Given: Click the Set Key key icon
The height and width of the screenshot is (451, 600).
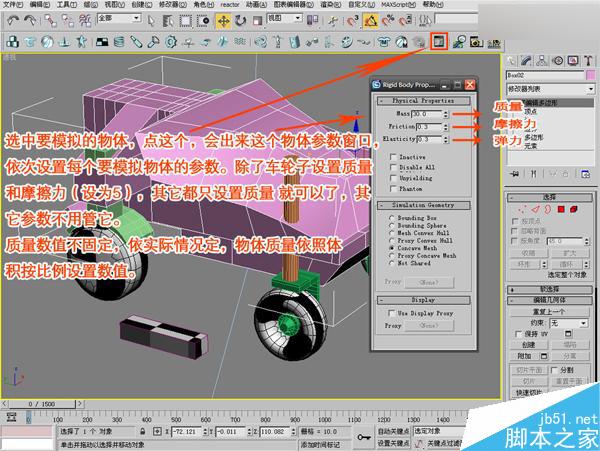Looking at the screenshot, I should 364,436.
